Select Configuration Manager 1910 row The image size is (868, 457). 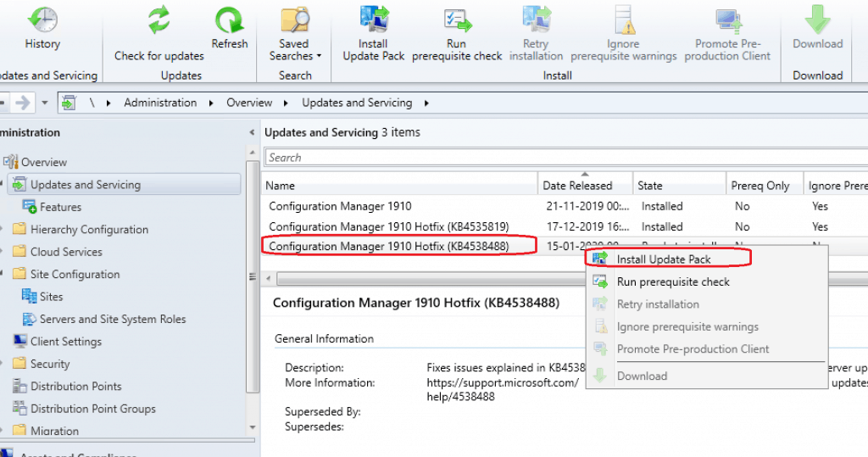[565, 206]
